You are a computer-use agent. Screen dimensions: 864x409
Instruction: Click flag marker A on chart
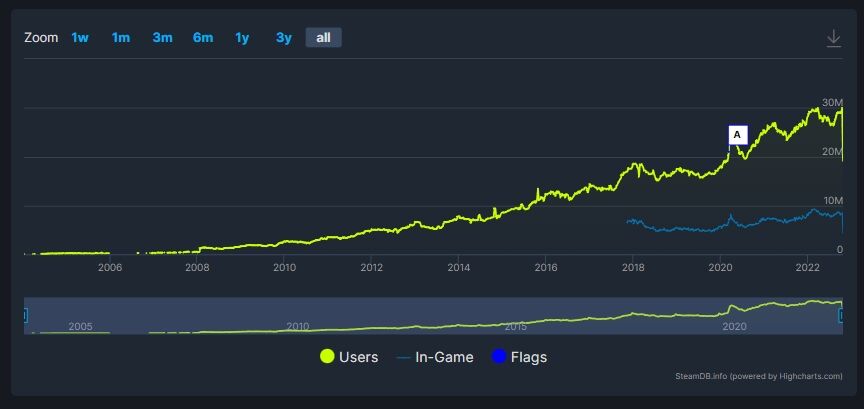pyautogui.click(x=738, y=135)
